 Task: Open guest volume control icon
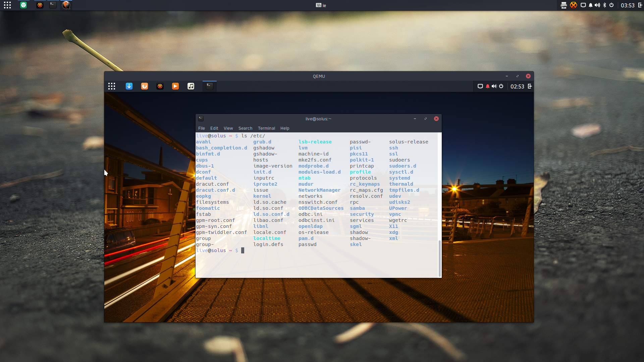point(494,86)
